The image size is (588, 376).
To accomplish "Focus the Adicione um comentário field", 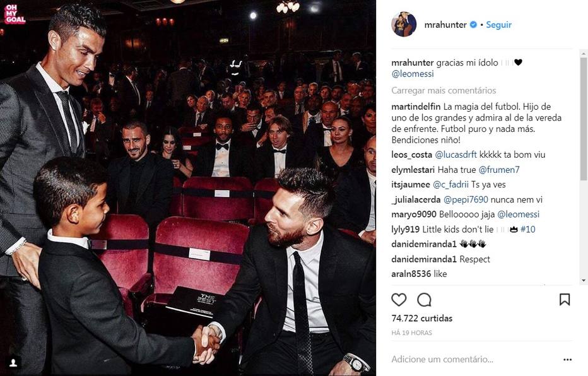I will (474, 359).
